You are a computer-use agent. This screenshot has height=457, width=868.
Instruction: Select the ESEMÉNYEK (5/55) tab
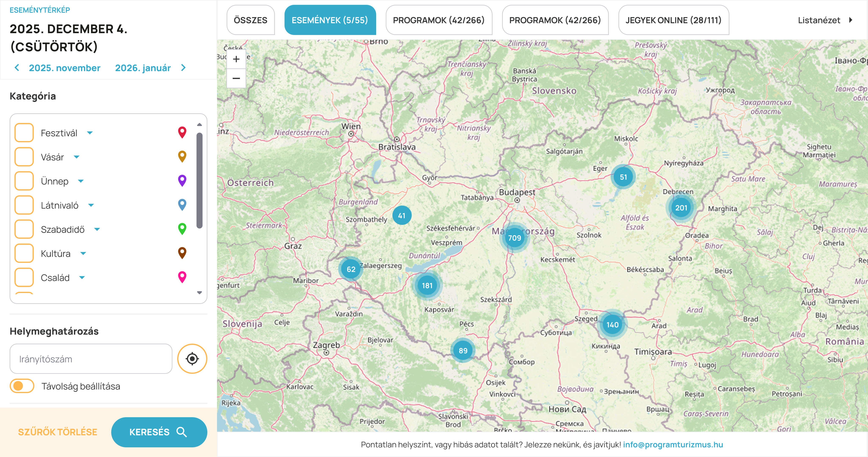click(x=330, y=20)
